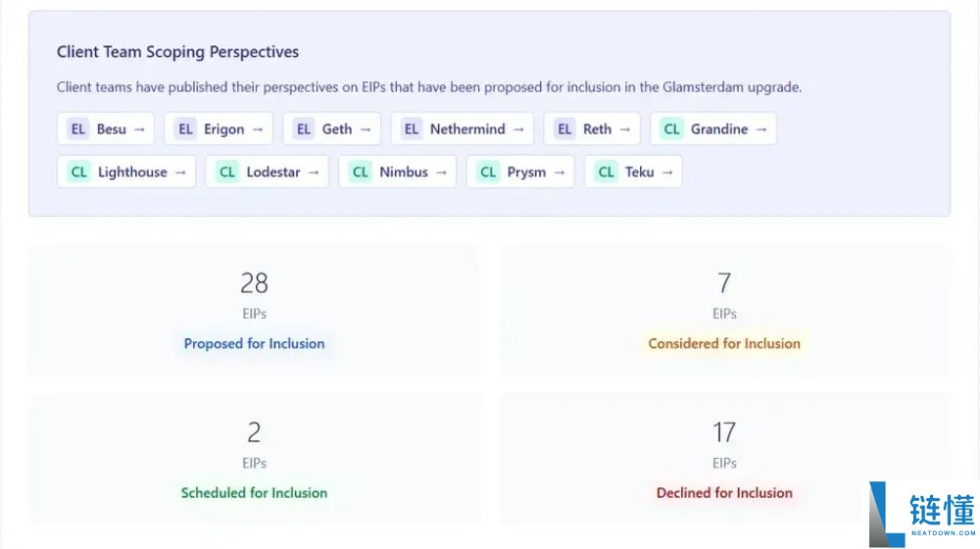Click the EL badge icon beside Reth
This screenshot has height=549, width=980.
tap(563, 129)
